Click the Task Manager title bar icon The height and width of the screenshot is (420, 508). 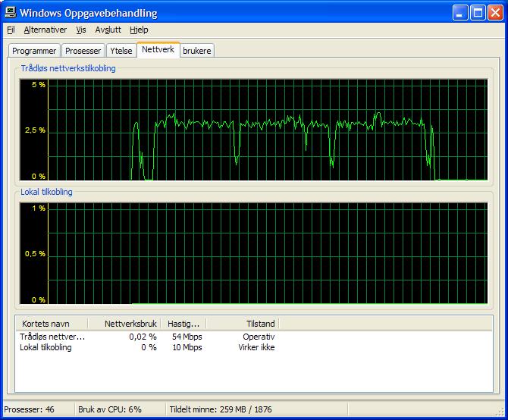(11, 13)
